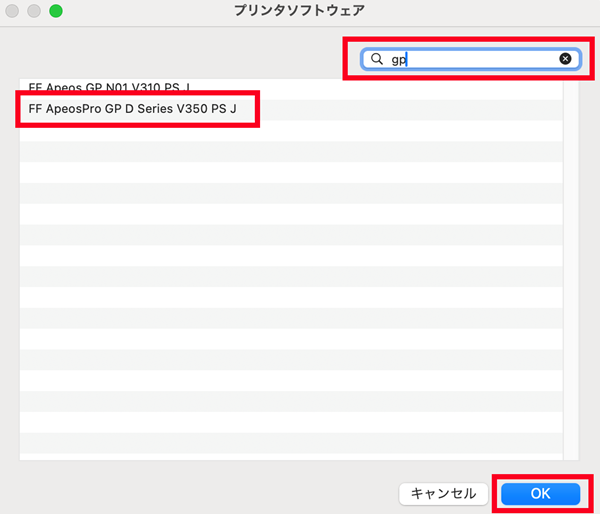Click the gray minimize window button
Screen dimensions: 600x514
[x=35, y=12]
